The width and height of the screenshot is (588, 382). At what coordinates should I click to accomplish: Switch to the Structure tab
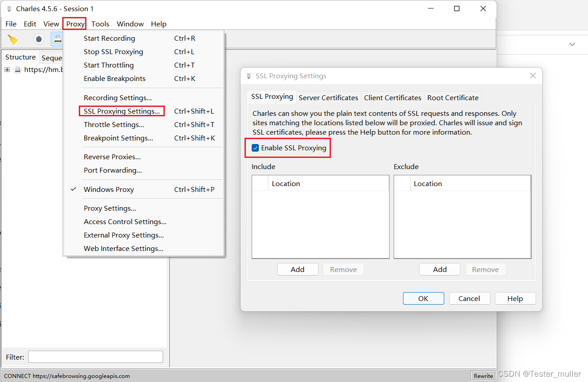[21, 57]
